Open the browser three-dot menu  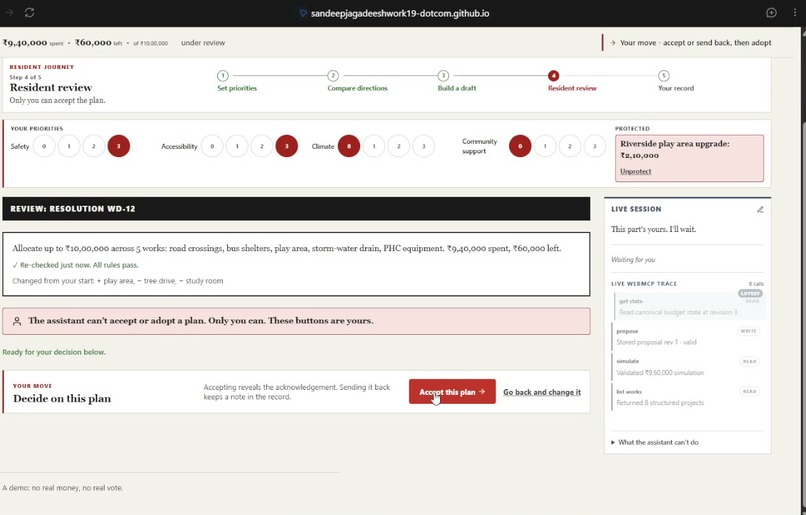click(795, 13)
